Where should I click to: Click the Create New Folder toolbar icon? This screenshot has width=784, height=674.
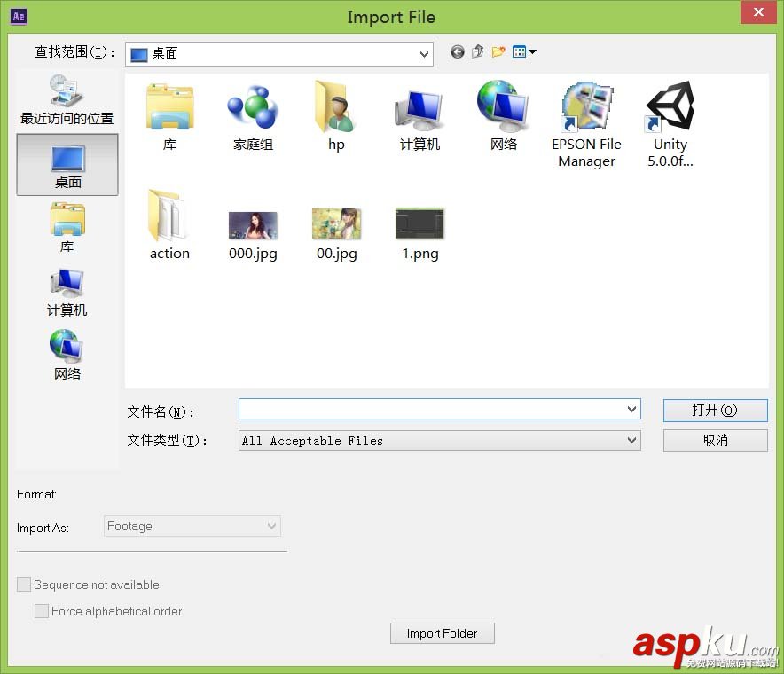(x=498, y=51)
